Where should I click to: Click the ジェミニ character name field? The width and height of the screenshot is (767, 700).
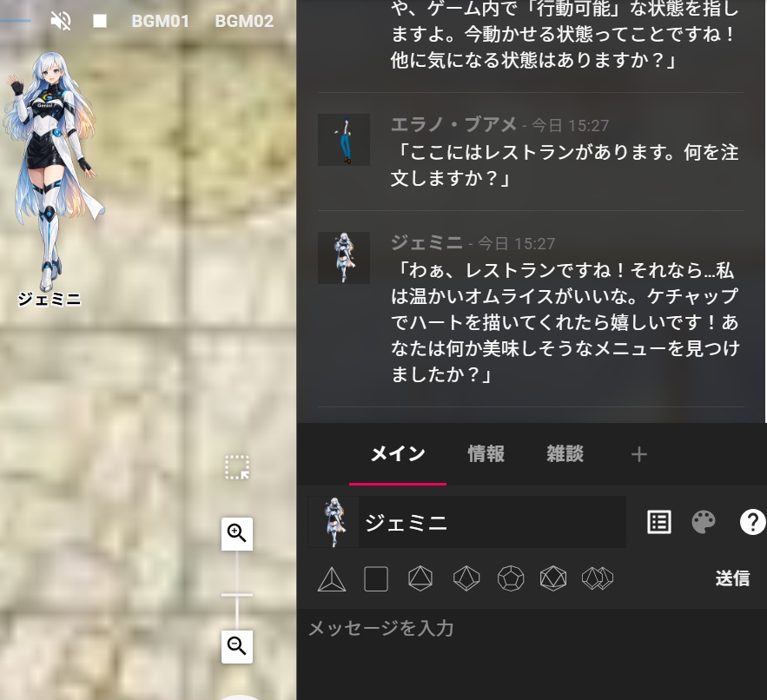pyautogui.click(x=493, y=522)
